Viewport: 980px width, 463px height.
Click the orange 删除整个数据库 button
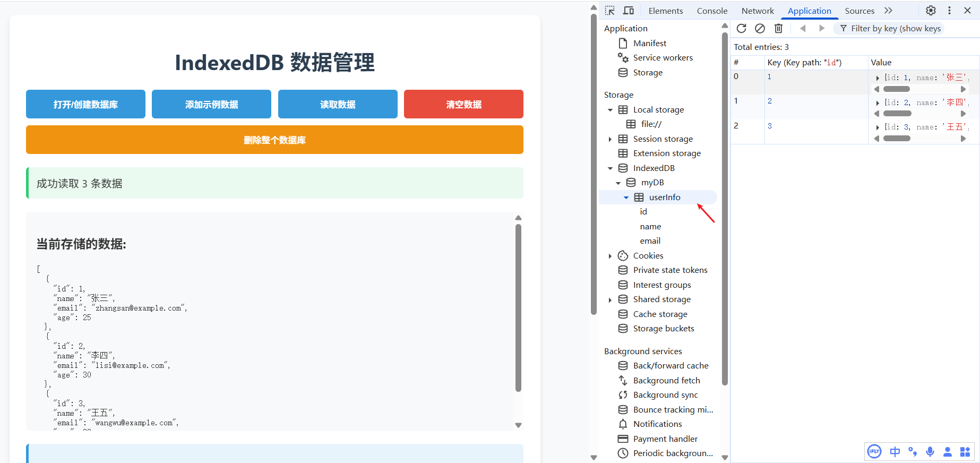(x=274, y=140)
